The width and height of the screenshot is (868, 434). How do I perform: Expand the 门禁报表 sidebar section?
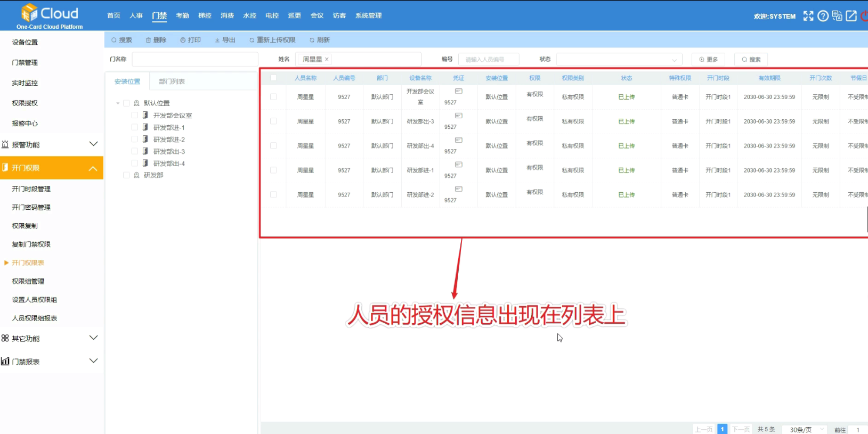tap(93, 361)
